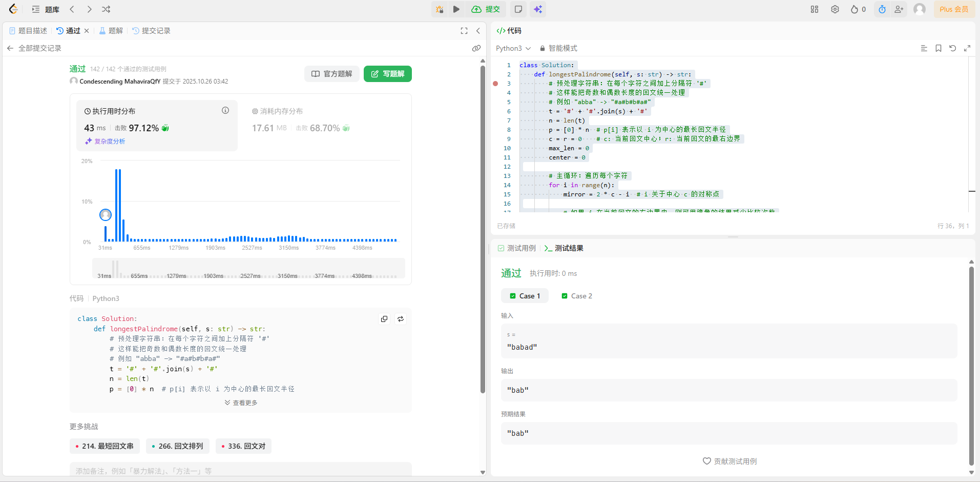Switch to the 题解 tab
The width and height of the screenshot is (980, 482).
coord(111,31)
